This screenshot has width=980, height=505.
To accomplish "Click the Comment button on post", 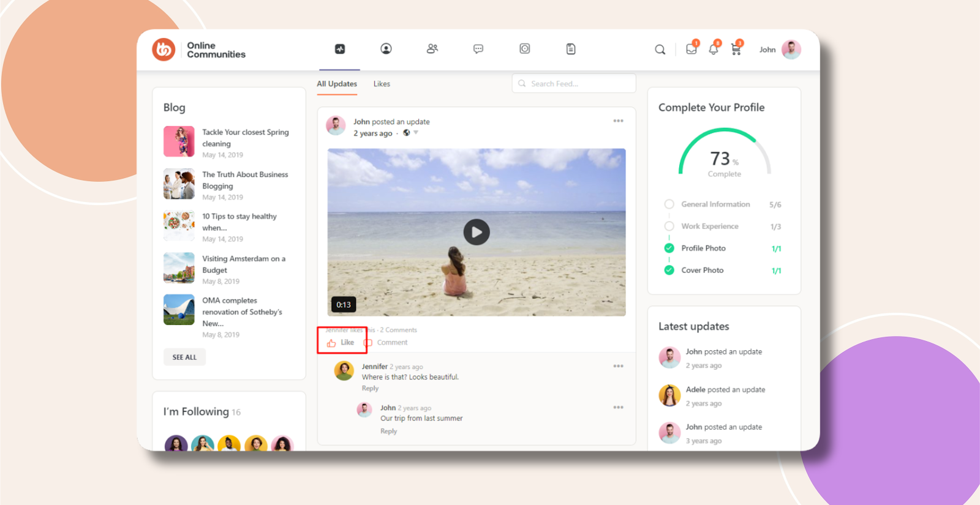I will (386, 343).
